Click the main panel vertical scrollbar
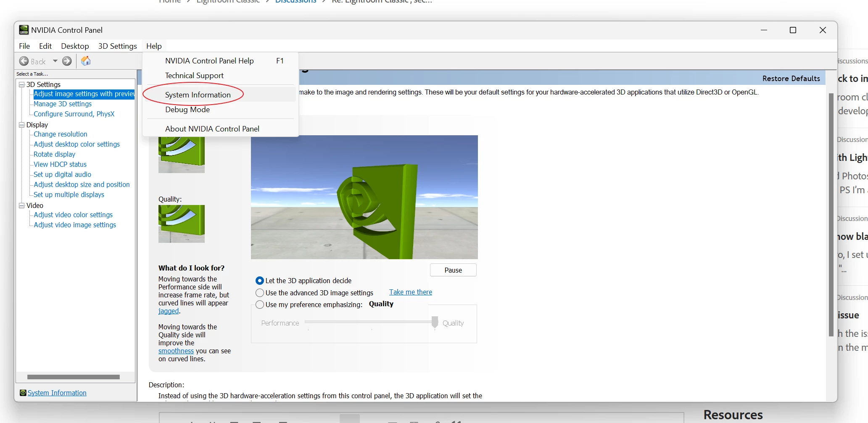868x423 pixels. (x=831, y=214)
